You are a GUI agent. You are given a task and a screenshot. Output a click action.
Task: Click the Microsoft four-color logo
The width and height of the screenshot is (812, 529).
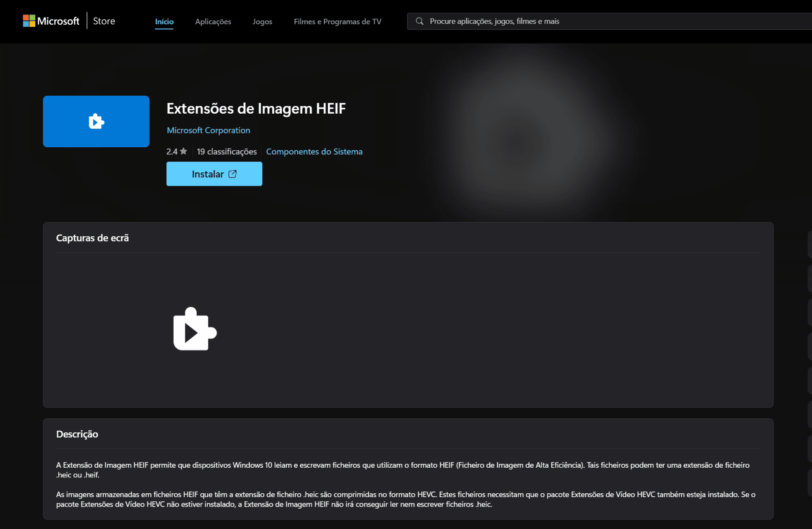pos(29,21)
